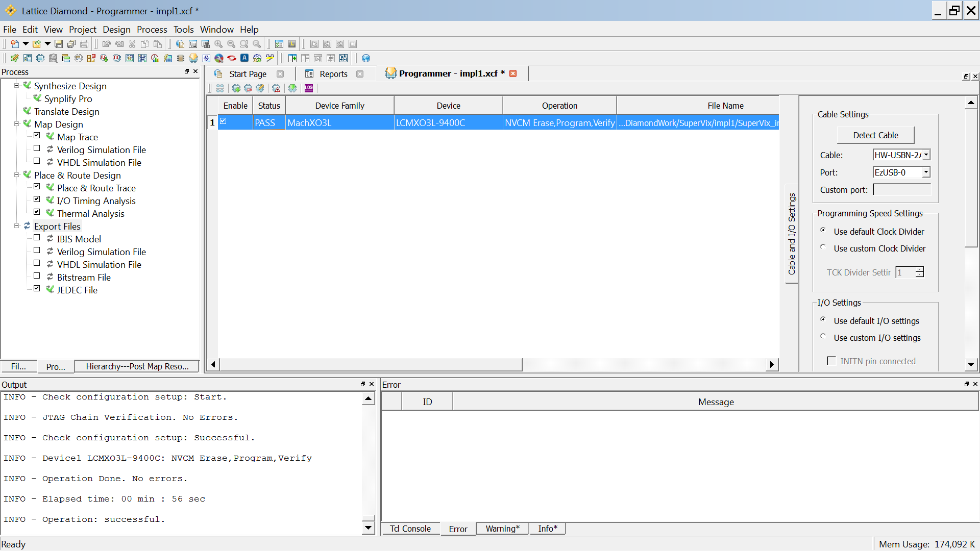Viewport: 980px width, 551px height.
Task: Open the collapsed Cable and I/O Settings side tab
Action: pos(792,233)
